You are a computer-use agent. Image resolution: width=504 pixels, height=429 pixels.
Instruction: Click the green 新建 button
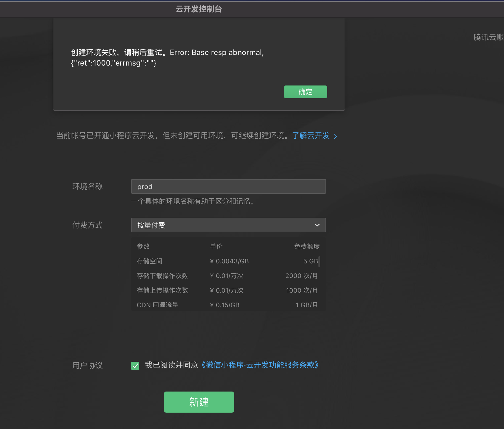199,402
